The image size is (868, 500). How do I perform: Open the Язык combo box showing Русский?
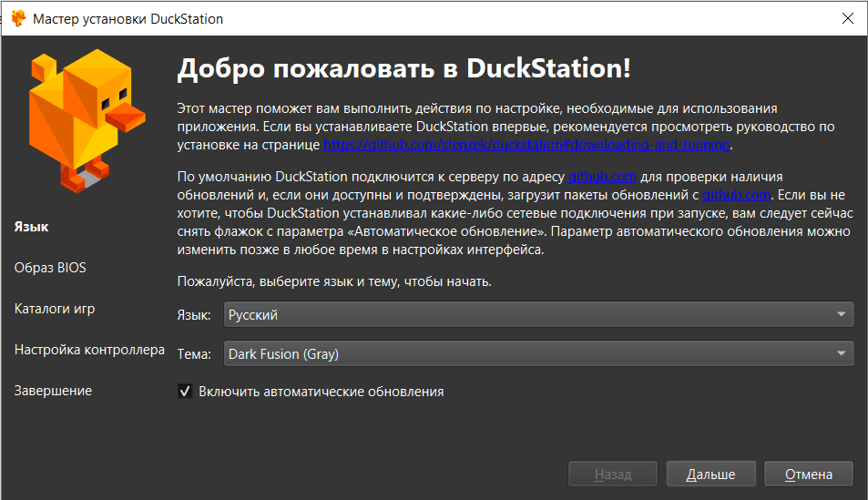pos(538,314)
